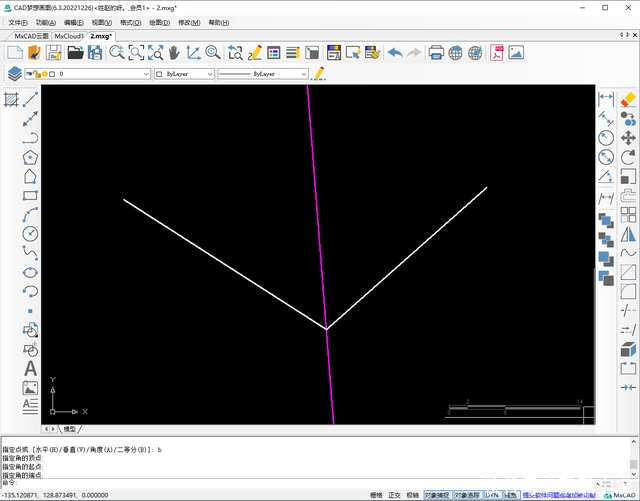Toggle object snap (对象捕捉) in status bar

pos(437,495)
